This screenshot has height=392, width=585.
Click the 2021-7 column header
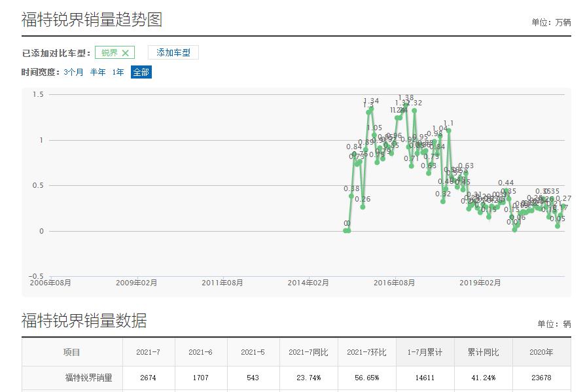coord(149,351)
